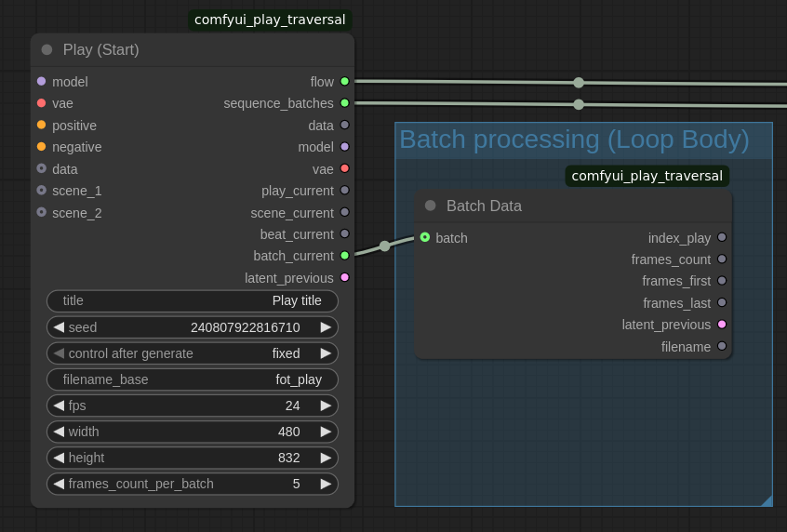The width and height of the screenshot is (787, 532).
Task: Click the negative input socket
Action: (x=42, y=147)
